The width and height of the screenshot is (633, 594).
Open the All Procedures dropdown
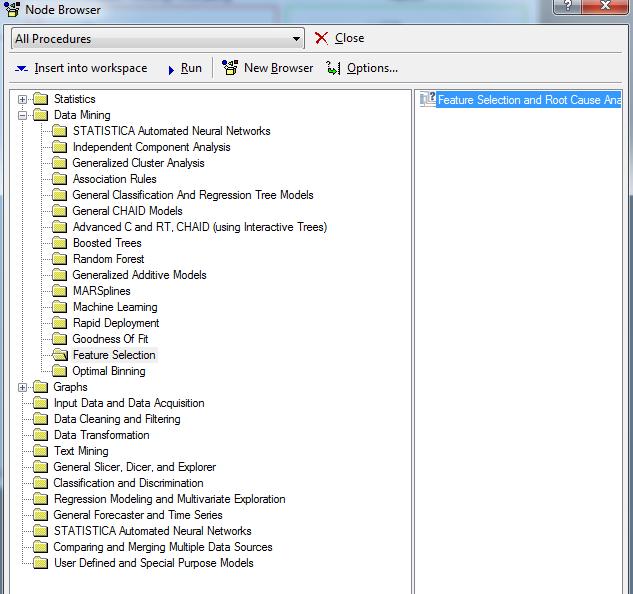tap(157, 39)
